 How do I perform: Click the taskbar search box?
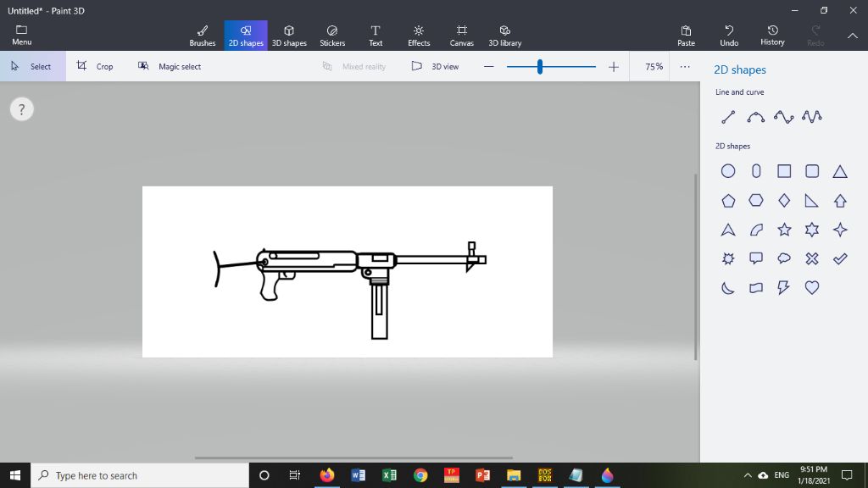click(x=140, y=475)
